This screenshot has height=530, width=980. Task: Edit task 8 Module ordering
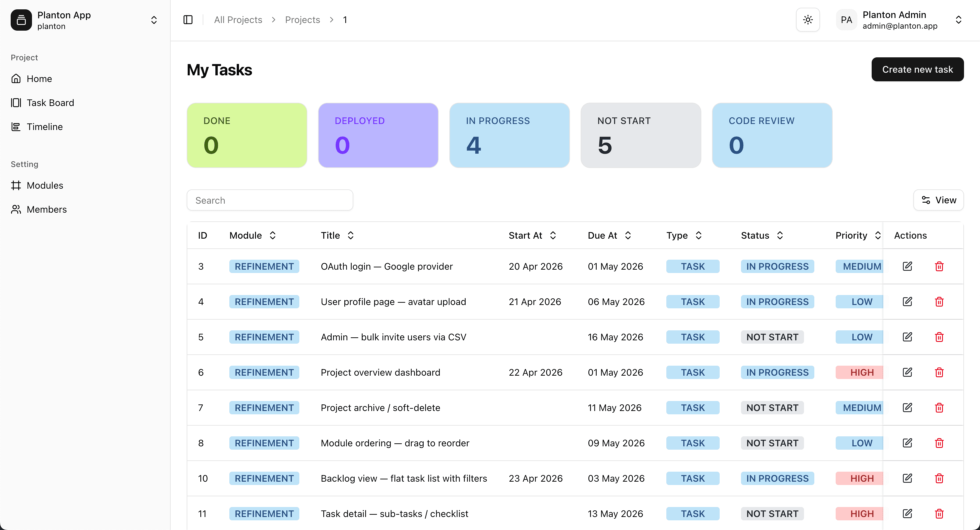pyautogui.click(x=907, y=443)
